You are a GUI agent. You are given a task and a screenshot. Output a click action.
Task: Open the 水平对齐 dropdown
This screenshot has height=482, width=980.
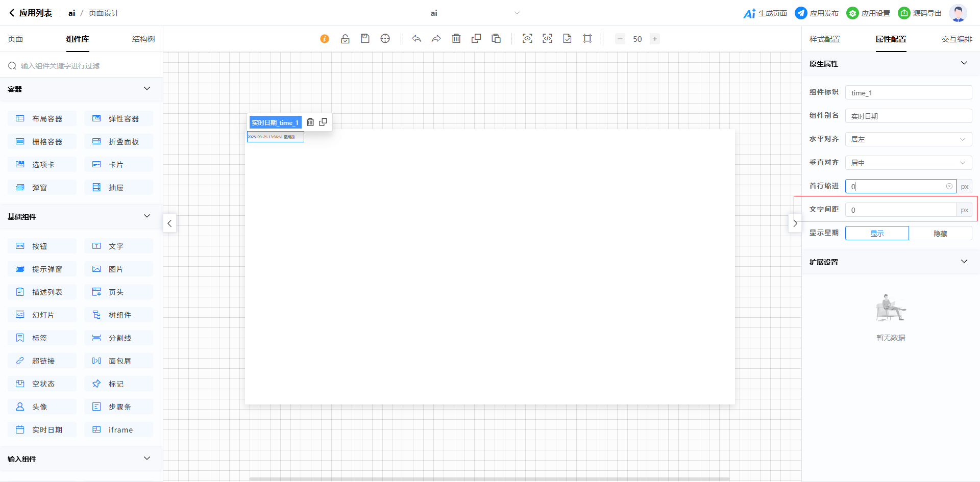908,139
